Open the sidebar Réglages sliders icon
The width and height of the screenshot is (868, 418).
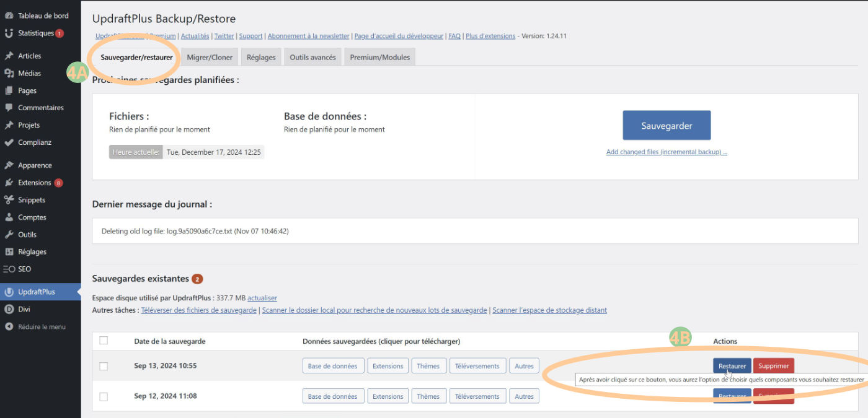pos(9,252)
